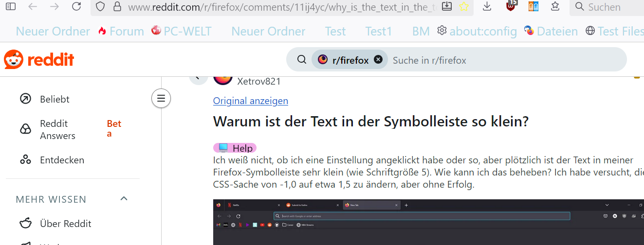Collapse navigation with hamburger button

161,99
